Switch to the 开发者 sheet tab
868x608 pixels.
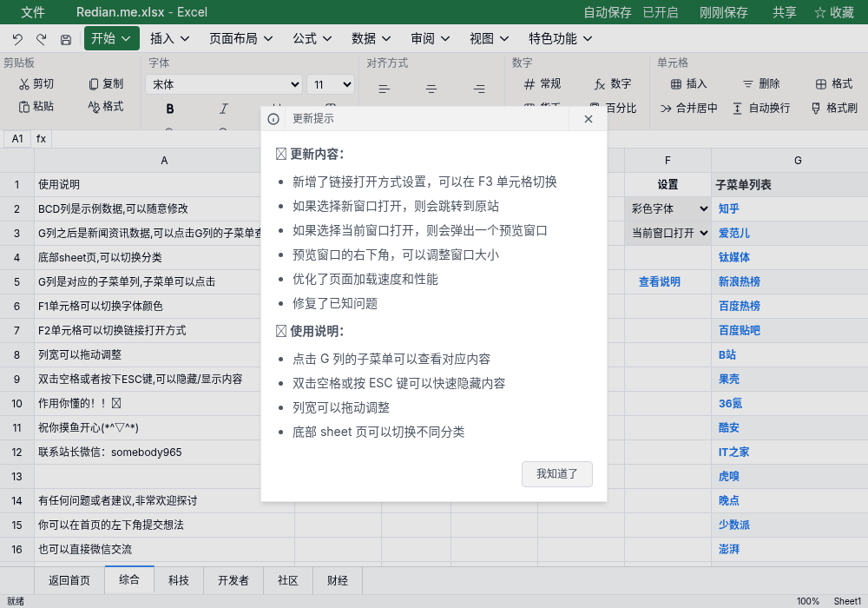tap(233, 580)
